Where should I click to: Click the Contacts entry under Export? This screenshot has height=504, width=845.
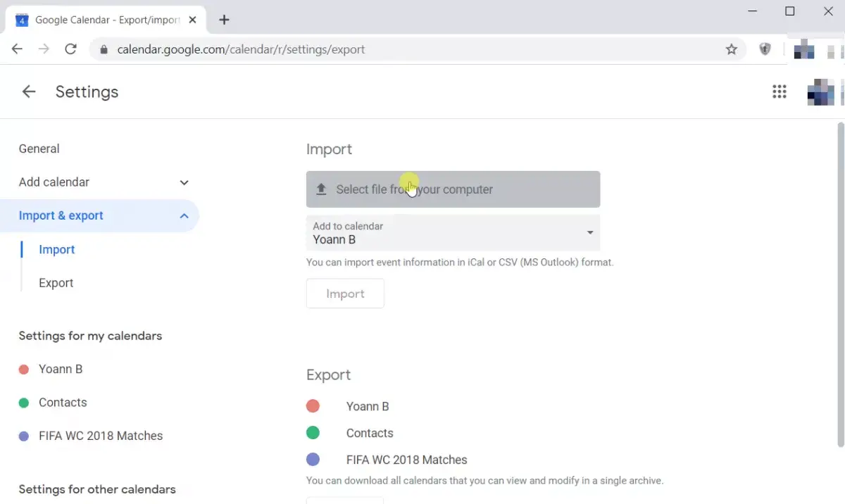coord(370,433)
